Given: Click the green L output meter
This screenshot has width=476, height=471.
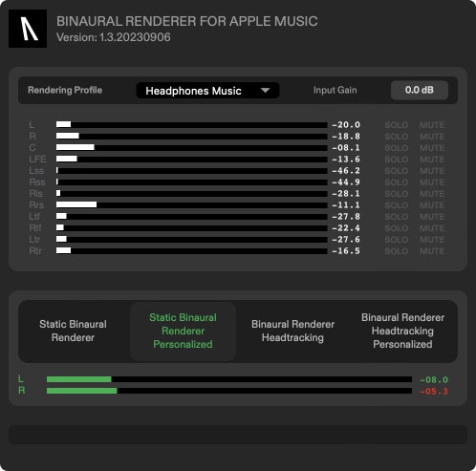Looking at the screenshot, I should pos(229,379).
